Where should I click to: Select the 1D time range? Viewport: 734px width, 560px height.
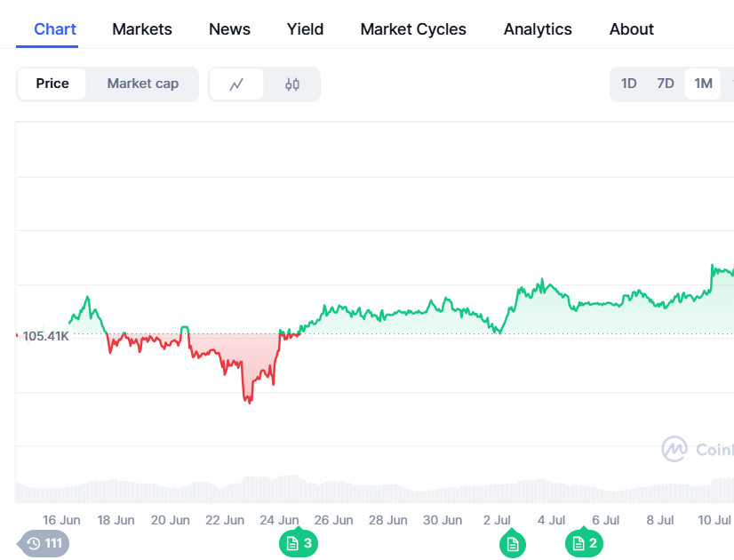click(x=629, y=84)
